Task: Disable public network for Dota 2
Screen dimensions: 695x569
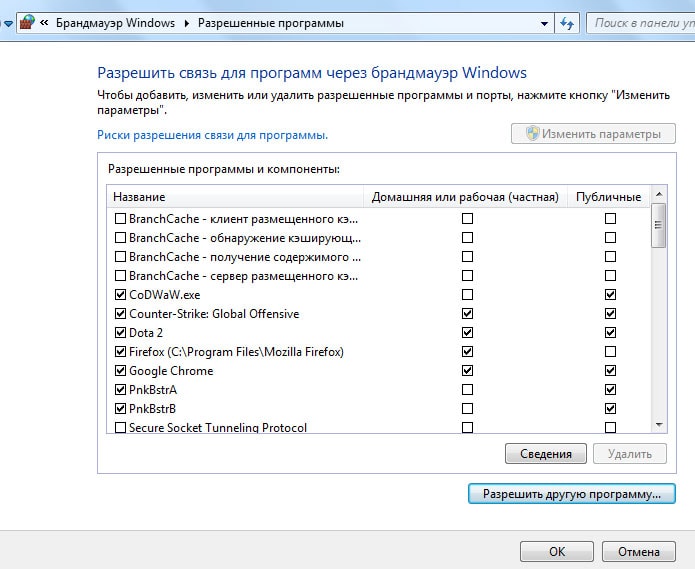Action: click(x=610, y=332)
